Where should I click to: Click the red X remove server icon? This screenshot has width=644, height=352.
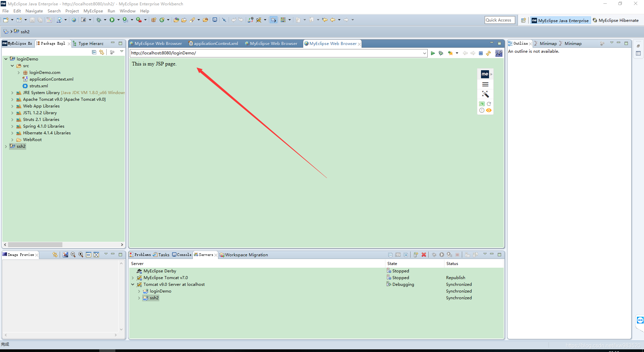coord(424,255)
